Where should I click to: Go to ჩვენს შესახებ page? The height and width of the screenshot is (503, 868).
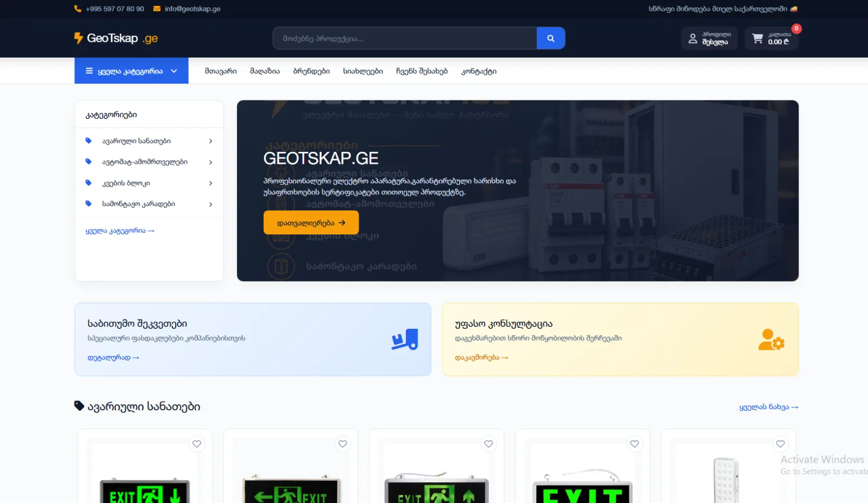tap(422, 71)
